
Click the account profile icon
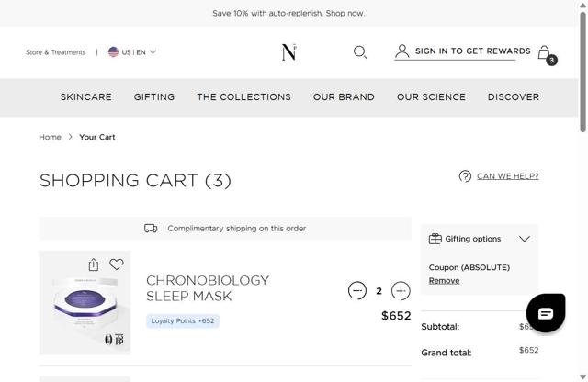click(401, 51)
